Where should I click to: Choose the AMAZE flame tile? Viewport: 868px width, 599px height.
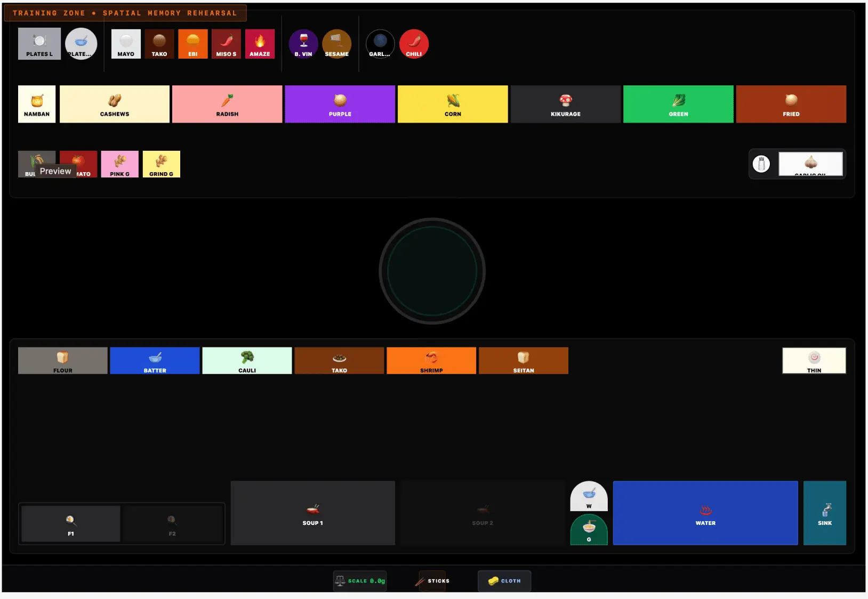click(x=260, y=44)
